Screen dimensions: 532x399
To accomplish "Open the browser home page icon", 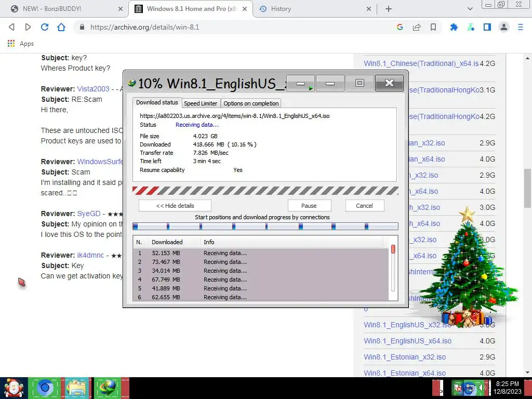I will pyautogui.click(x=61, y=27).
